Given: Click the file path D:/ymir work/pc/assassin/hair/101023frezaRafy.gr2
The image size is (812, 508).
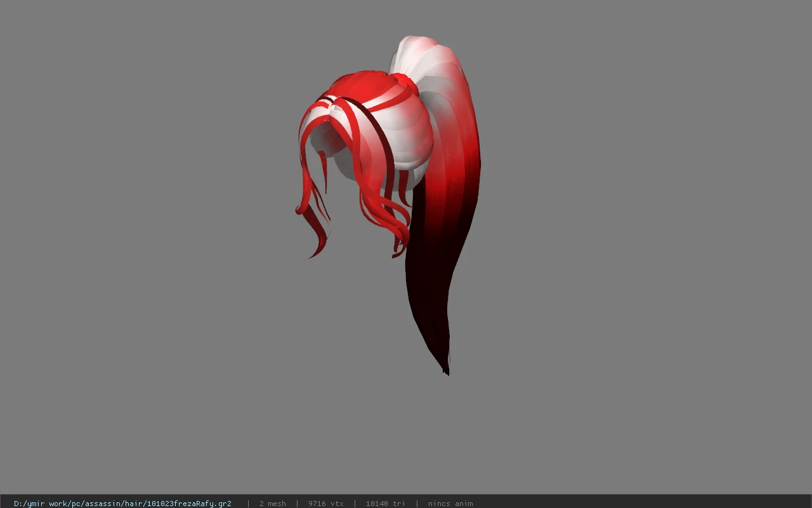Looking at the screenshot, I should coord(122,504).
